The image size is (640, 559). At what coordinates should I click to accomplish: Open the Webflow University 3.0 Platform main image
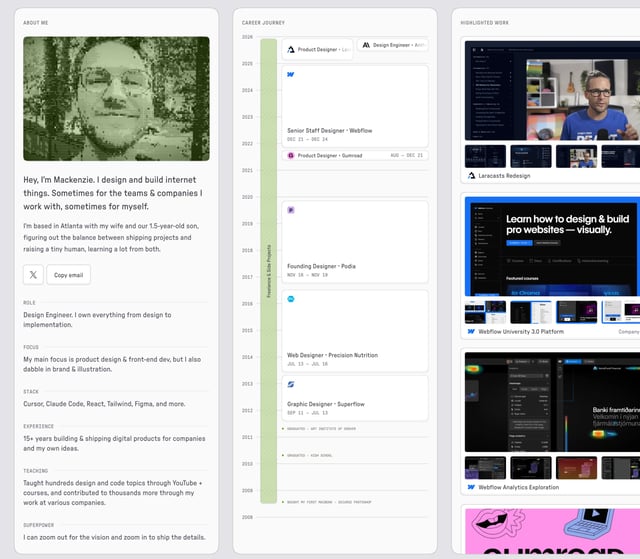tap(552, 245)
